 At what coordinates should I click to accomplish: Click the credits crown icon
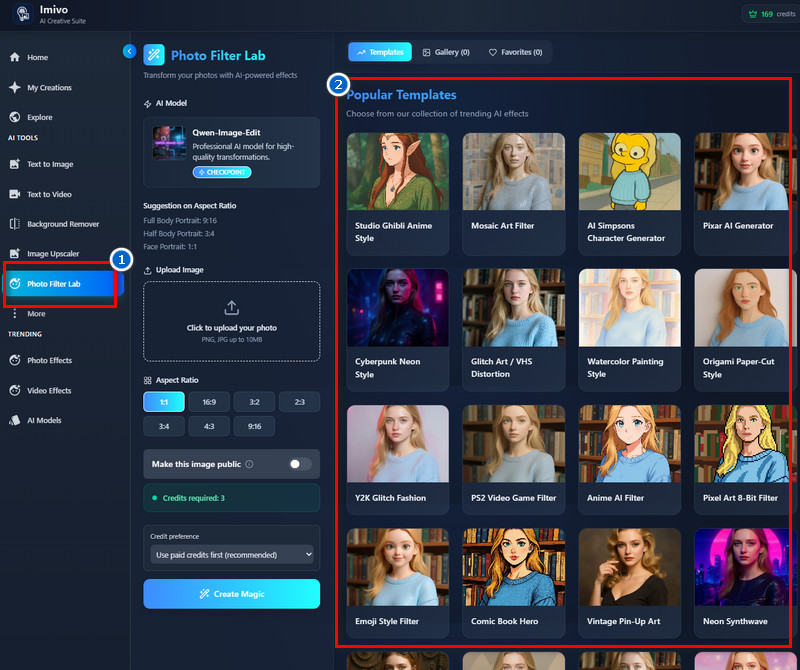tap(753, 14)
